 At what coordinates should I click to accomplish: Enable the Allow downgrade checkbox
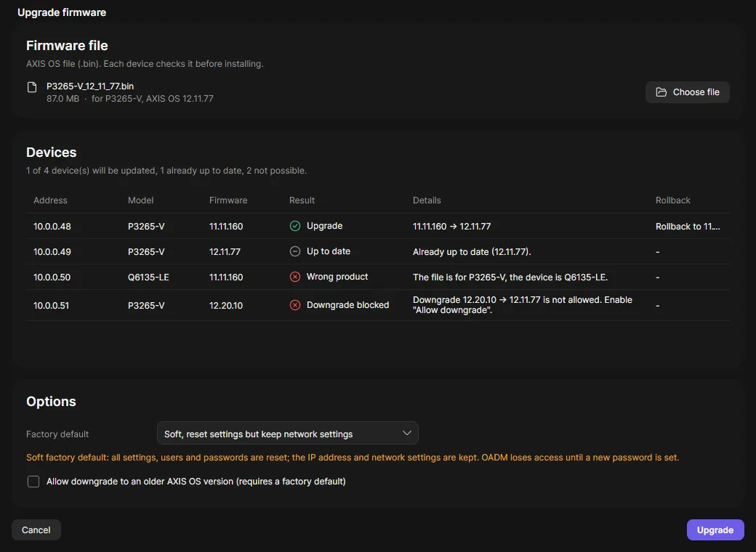tap(33, 482)
